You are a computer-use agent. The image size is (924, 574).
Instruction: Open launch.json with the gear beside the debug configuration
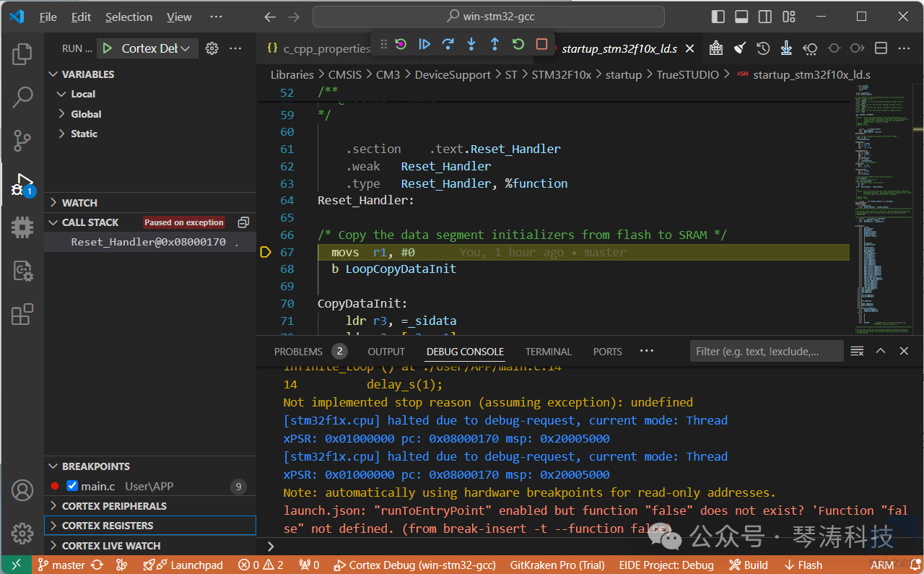coord(212,48)
